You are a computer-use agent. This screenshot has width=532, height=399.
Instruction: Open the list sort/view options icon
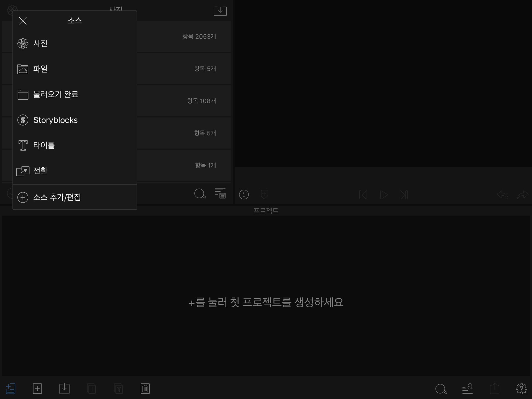(x=220, y=193)
